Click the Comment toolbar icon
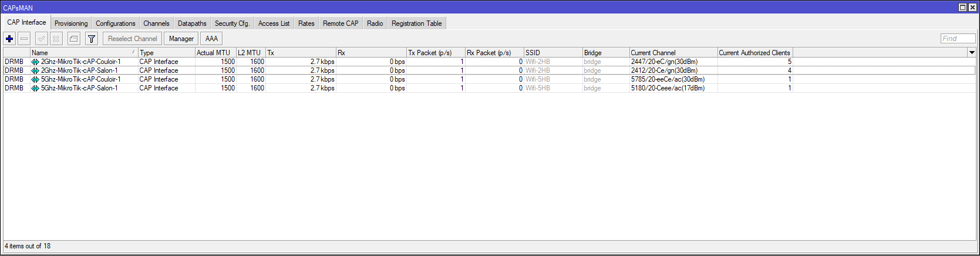 coord(73,39)
